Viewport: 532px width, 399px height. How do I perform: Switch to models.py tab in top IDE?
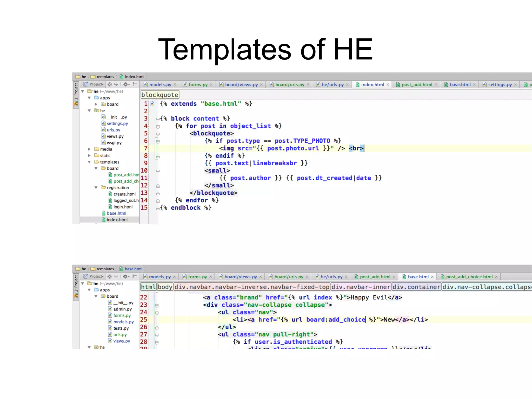(x=160, y=84)
